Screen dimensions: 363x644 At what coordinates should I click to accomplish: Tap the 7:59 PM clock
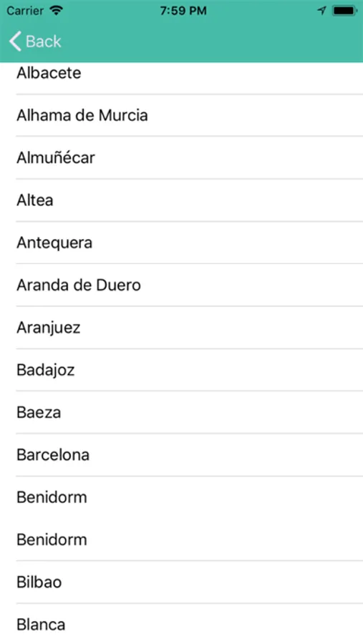[x=183, y=11]
